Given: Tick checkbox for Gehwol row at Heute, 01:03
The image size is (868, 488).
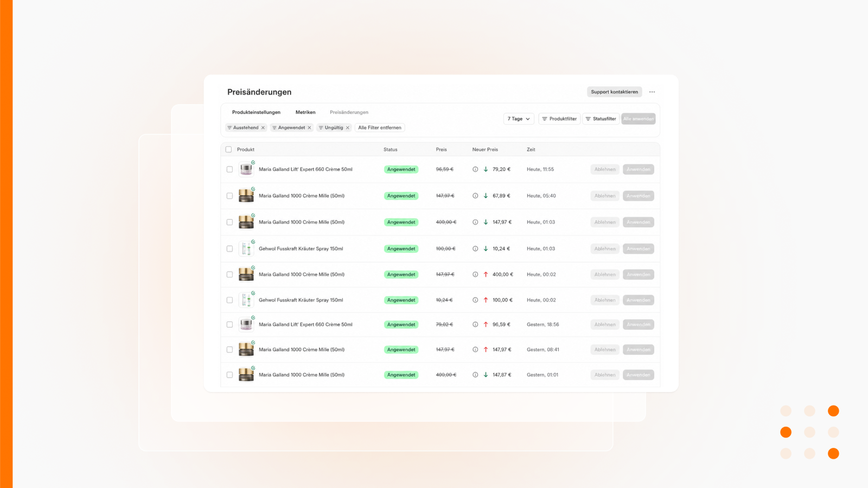Looking at the screenshot, I should [229, 249].
